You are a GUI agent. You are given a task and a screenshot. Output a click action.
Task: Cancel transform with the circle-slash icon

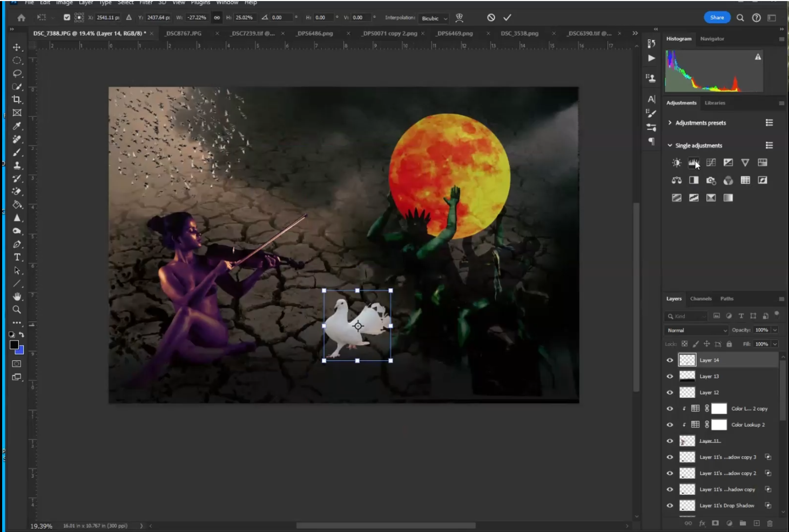click(x=491, y=18)
